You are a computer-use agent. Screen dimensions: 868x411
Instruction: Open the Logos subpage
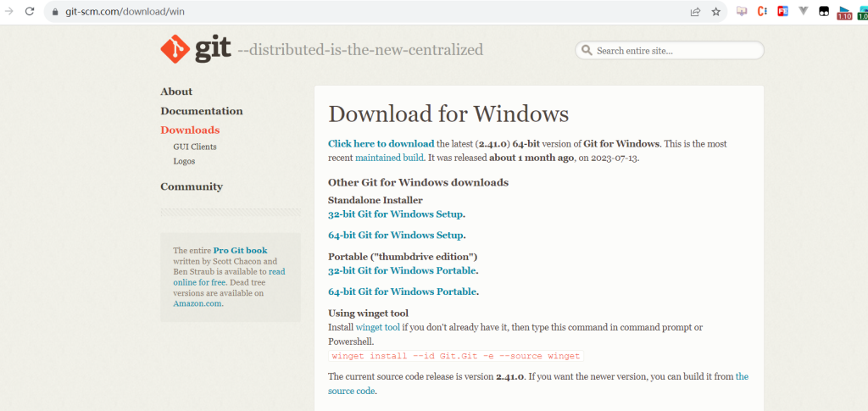pyautogui.click(x=184, y=162)
